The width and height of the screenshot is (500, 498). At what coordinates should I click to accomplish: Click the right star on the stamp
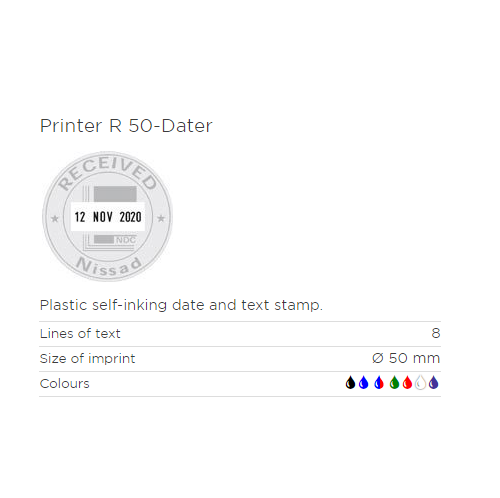[x=161, y=218]
